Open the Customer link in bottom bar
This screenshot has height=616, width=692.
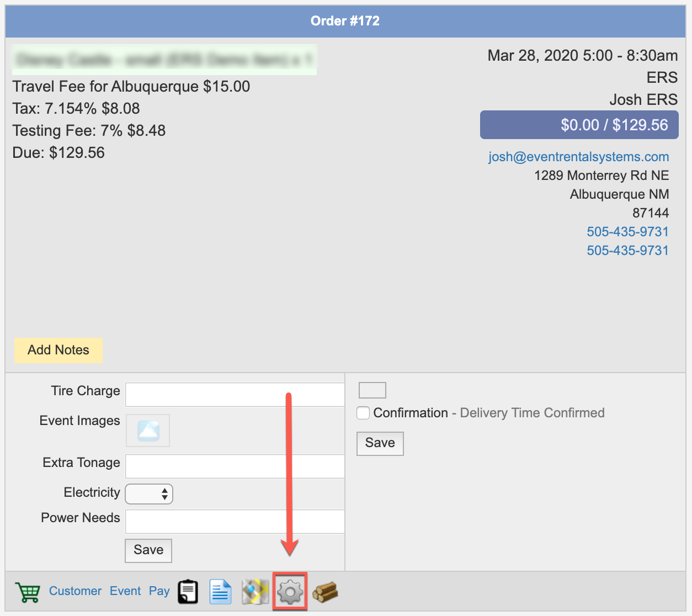[75, 591]
